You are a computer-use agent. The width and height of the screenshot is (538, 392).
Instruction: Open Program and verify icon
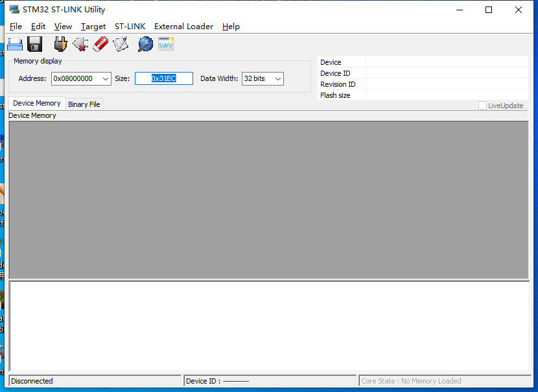(121, 44)
